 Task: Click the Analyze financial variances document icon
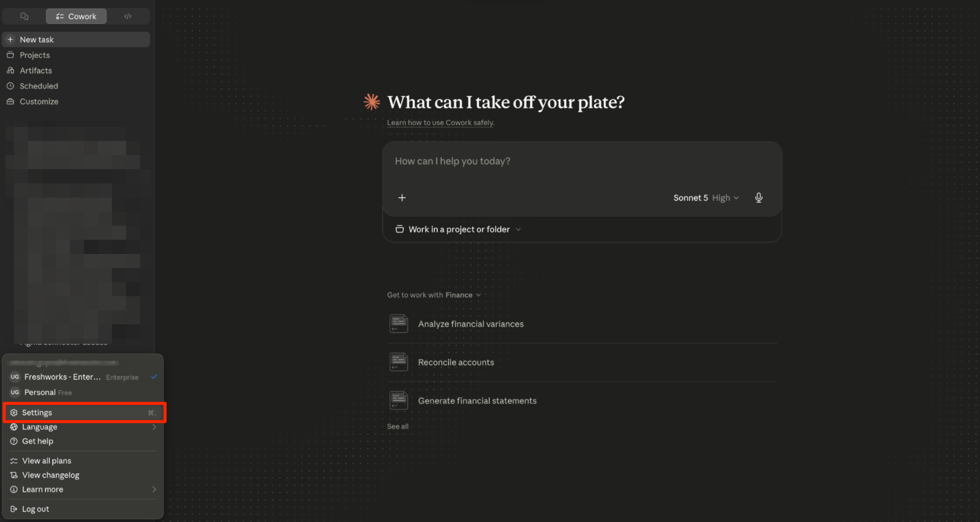[399, 324]
